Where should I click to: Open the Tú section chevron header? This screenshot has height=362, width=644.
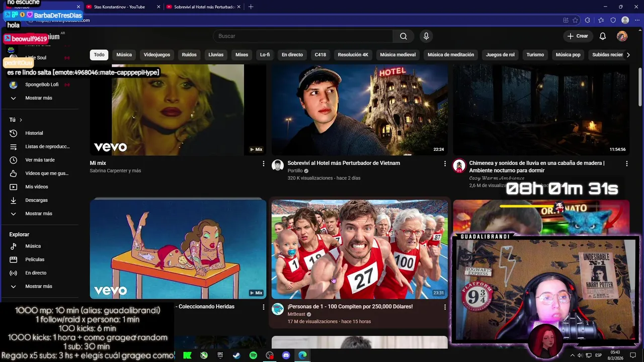coord(16,120)
